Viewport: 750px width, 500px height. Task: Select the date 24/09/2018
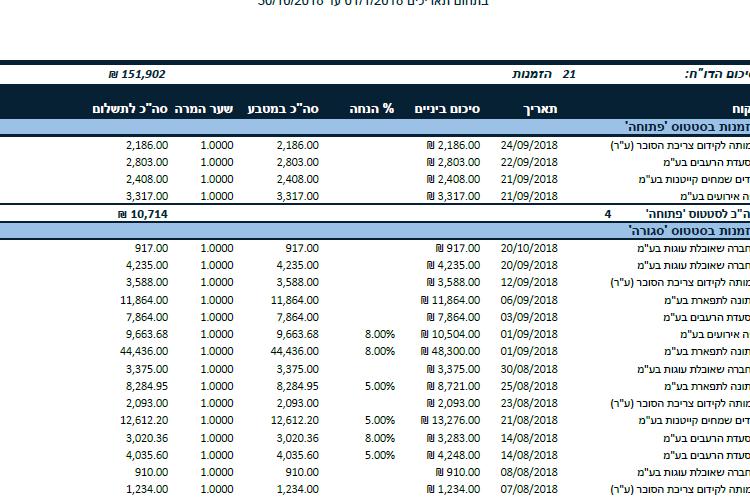pos(529,145)
